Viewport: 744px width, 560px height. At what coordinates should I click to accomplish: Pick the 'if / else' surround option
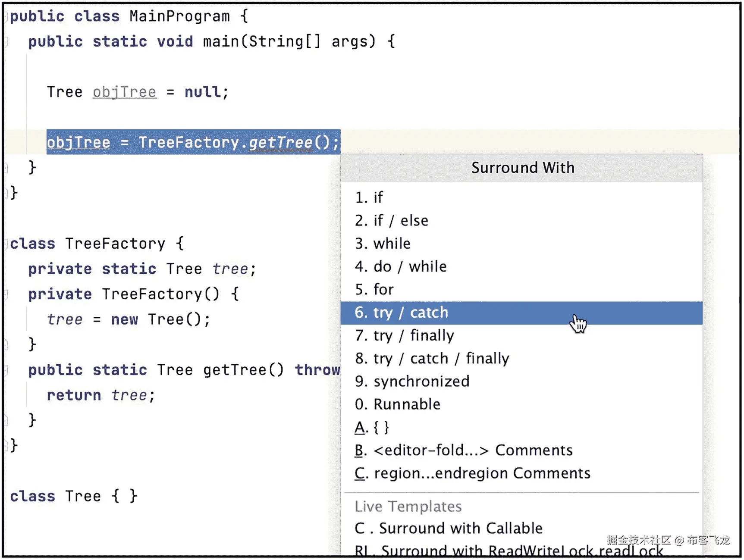click(x=392, y=221)
